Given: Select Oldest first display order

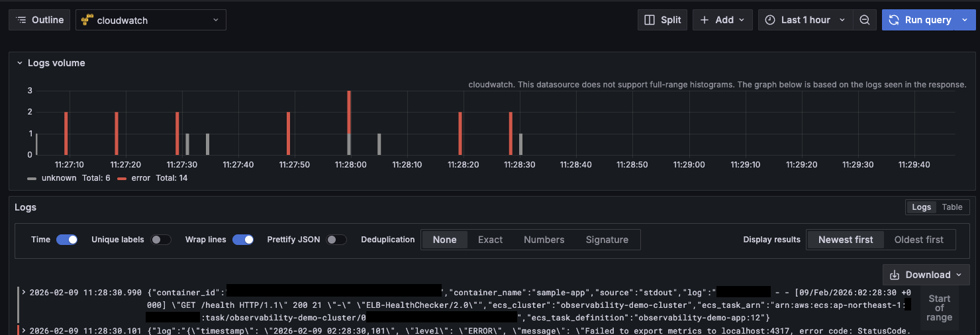Looking at the screenshot, I should click(919, 240).
